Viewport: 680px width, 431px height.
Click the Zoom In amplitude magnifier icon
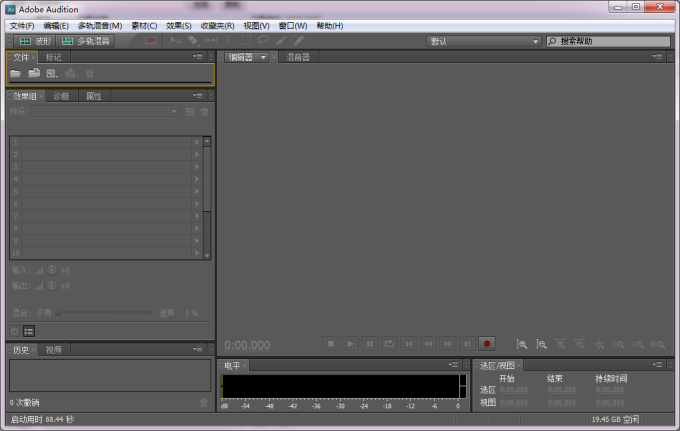pos(522,343)
